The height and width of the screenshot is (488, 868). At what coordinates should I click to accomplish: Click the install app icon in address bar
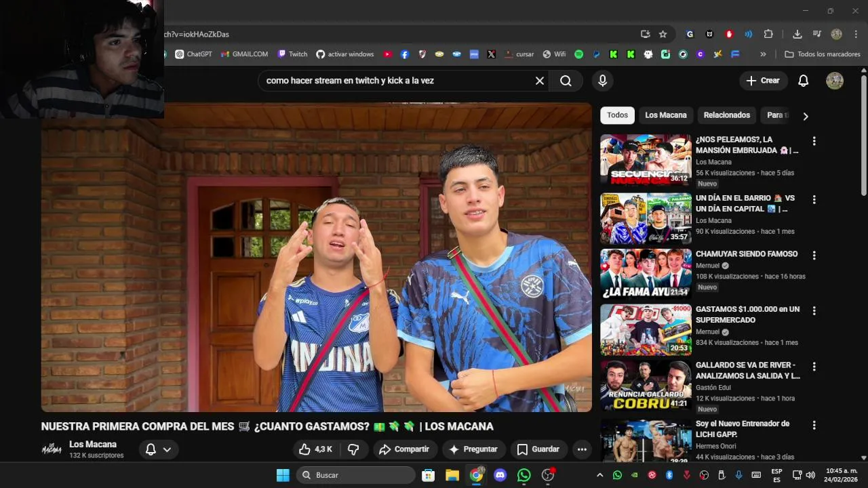click(x=645, y=34)
